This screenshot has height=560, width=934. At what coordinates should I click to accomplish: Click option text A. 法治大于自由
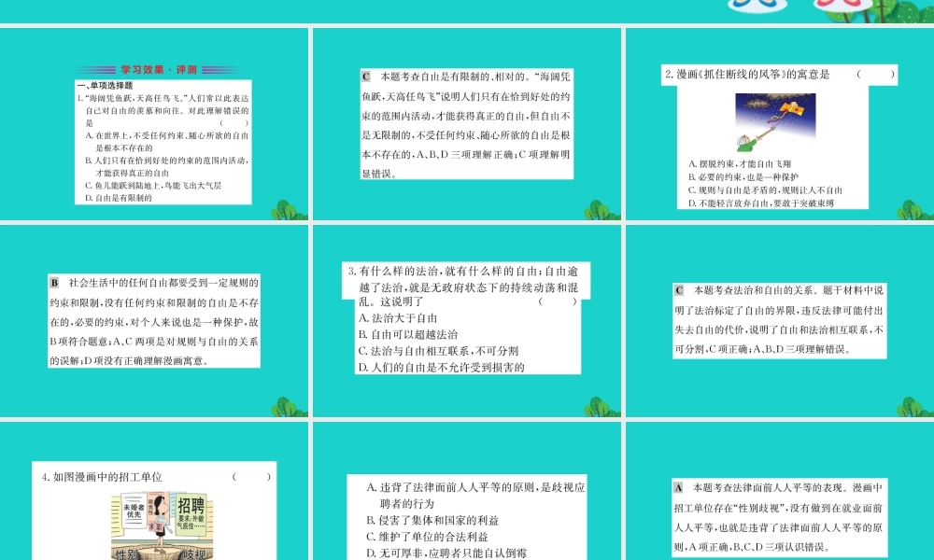point(398,317)
